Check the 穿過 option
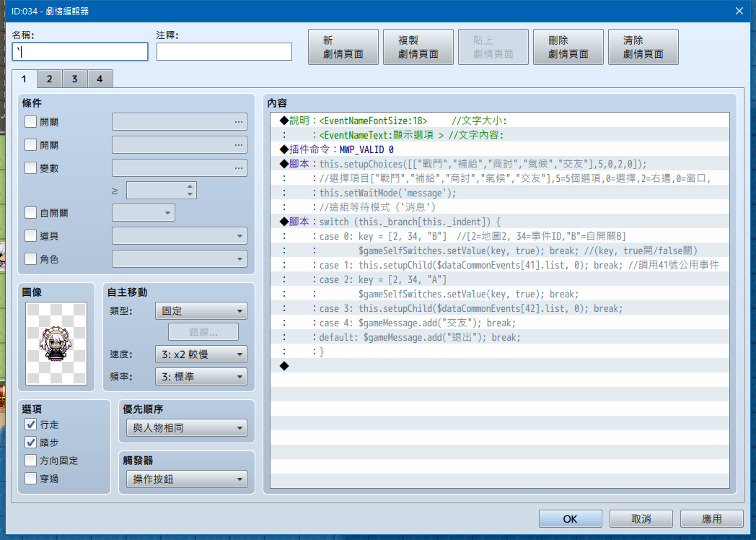Screen dimensions: 756x540 point(30,479)
